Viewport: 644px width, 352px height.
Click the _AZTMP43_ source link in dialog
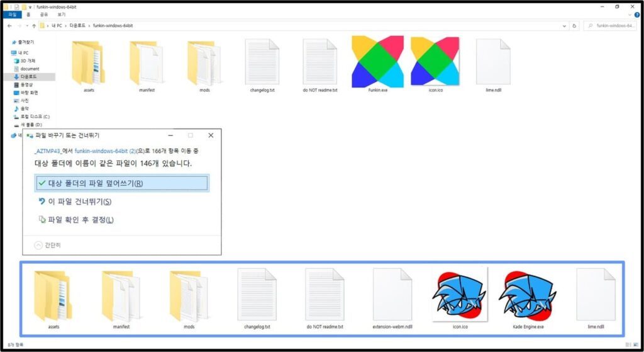click(x=48, y=151)
